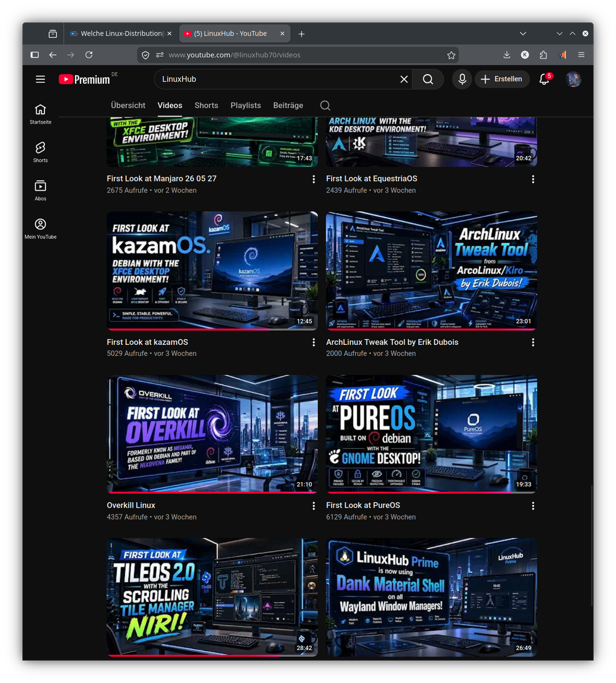
Task: Reload the page
Action: tap(89, 55)
